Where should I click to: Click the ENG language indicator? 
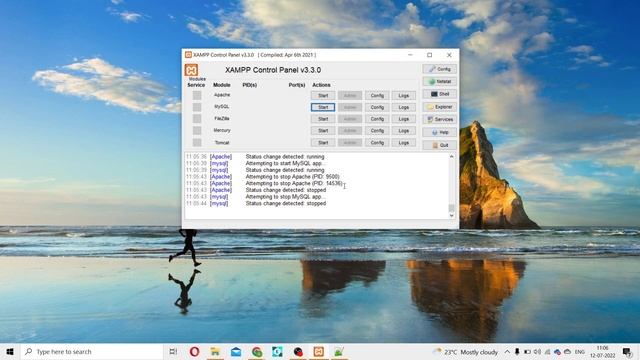point(580,352)
